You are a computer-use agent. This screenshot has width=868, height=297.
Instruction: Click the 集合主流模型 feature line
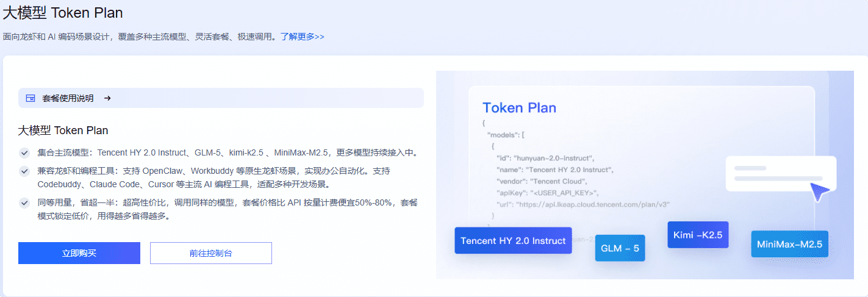pyautogui.click(x=228, y=152)
